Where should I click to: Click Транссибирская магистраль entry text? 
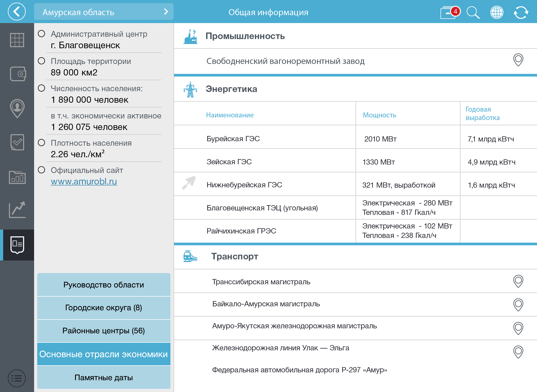pyautogui.click(x=261, y=282)
